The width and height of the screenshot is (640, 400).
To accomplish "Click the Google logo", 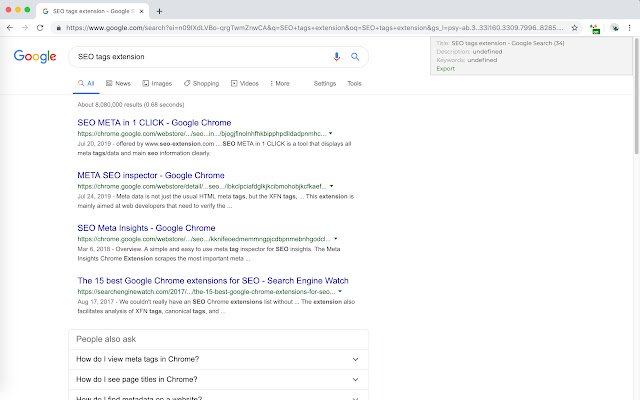I will pos(35,56).
